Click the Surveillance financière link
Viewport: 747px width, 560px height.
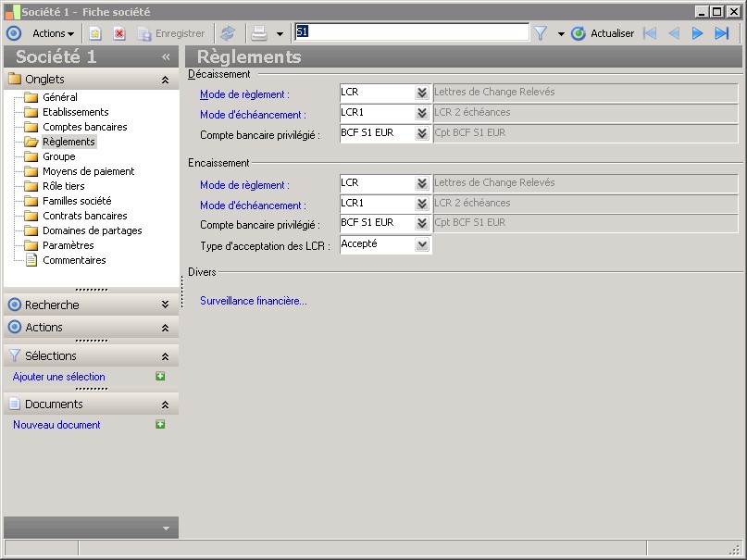253,301
